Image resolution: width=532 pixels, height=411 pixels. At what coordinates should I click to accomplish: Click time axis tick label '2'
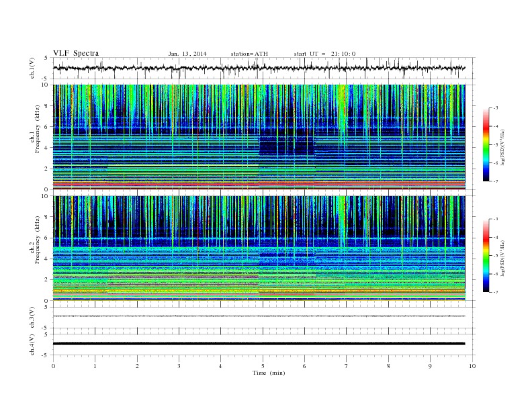[x=137, y=366]
